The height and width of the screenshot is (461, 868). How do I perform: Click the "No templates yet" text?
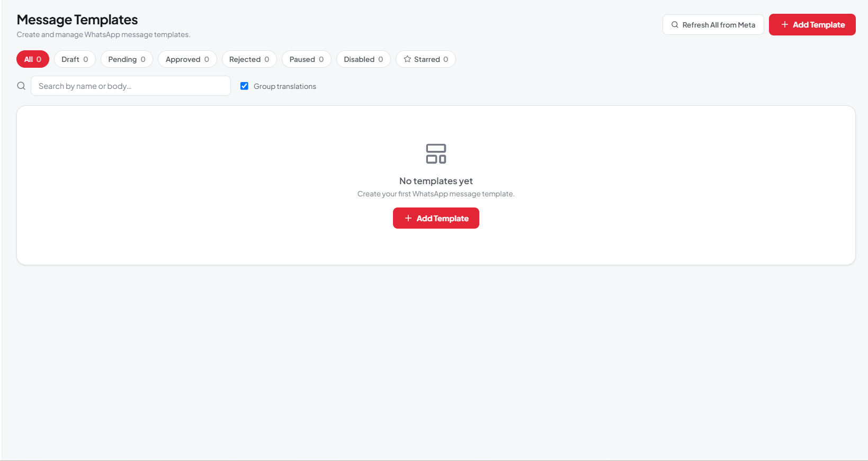(436, 181)
